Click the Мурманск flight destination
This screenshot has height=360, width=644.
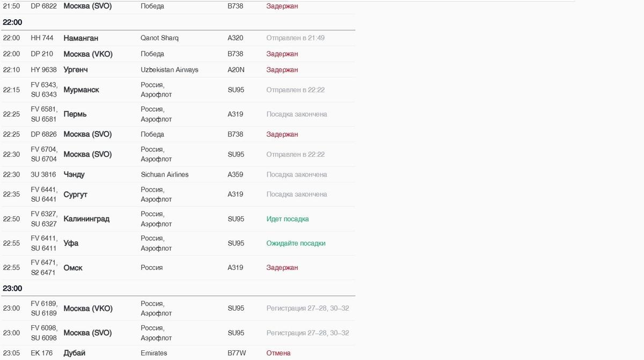click(x=81, y=90)
